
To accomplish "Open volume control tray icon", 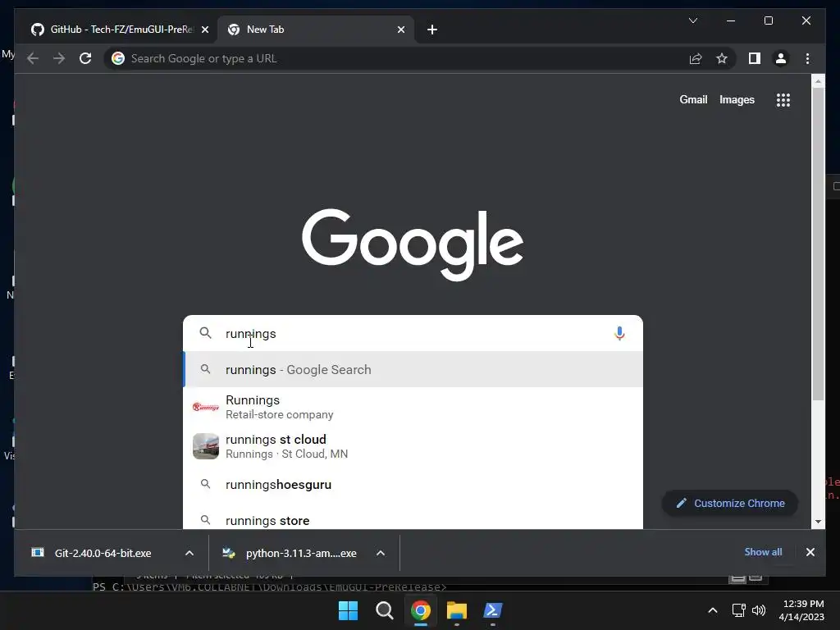I will [x=759, y=610].
